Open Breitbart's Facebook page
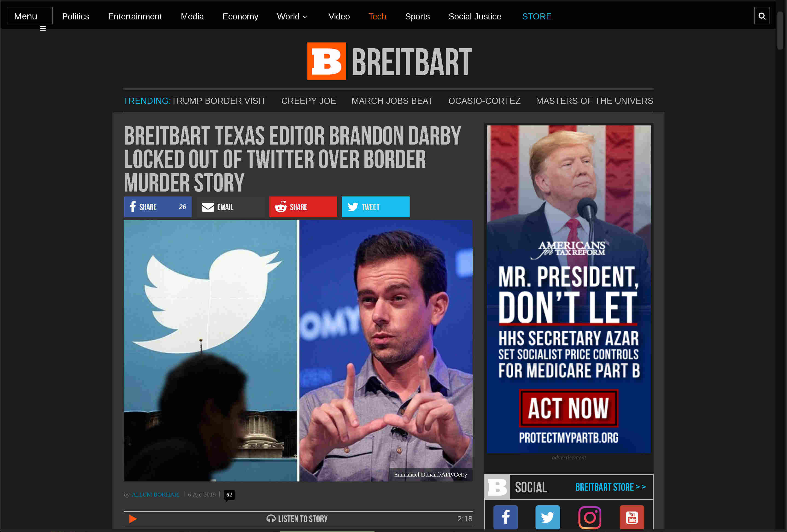Viewport: 787px width, 532px height. coord(505,517)
